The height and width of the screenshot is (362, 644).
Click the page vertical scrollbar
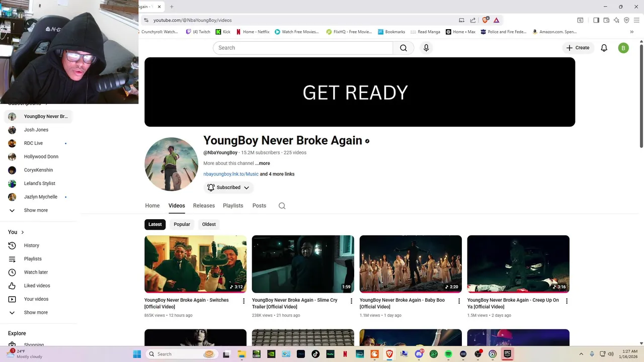641,96
